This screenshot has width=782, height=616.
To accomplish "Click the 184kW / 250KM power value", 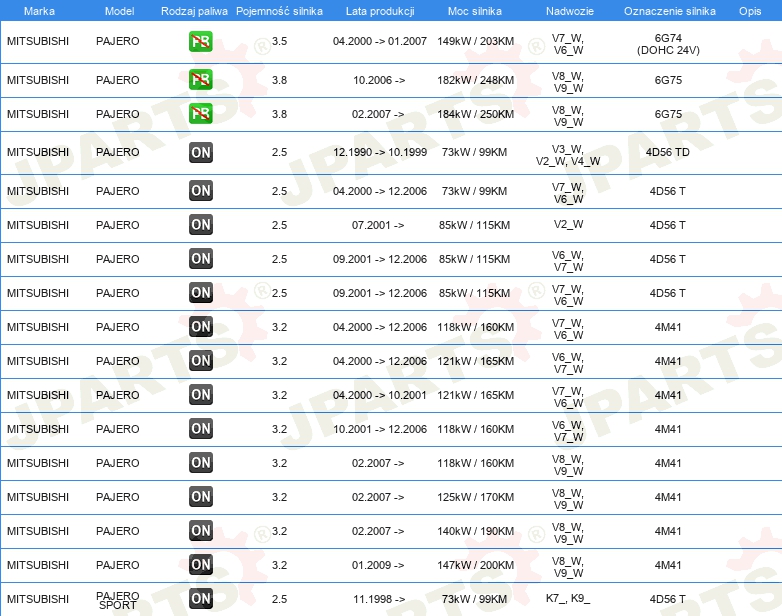I will tap(475, 114).
